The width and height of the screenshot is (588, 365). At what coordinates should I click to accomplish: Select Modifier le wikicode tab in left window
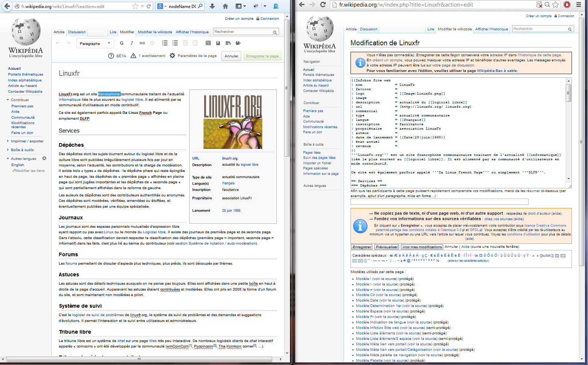[x=155, y=32]
